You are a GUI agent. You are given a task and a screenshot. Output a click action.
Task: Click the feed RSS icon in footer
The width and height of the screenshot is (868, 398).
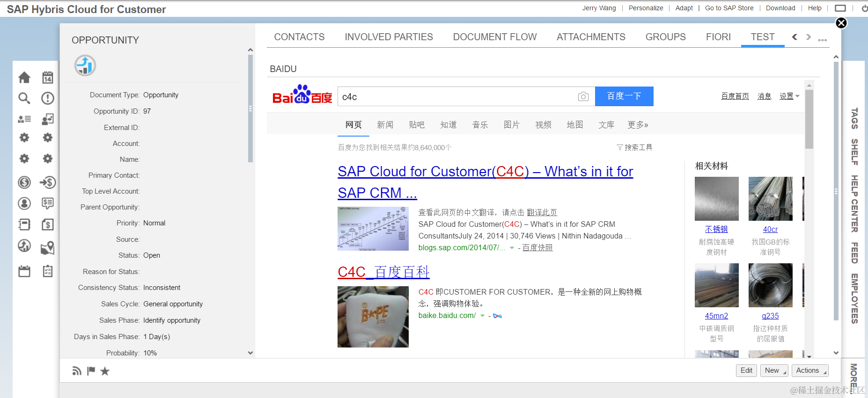pyautogui.click(x=77, y=371)
